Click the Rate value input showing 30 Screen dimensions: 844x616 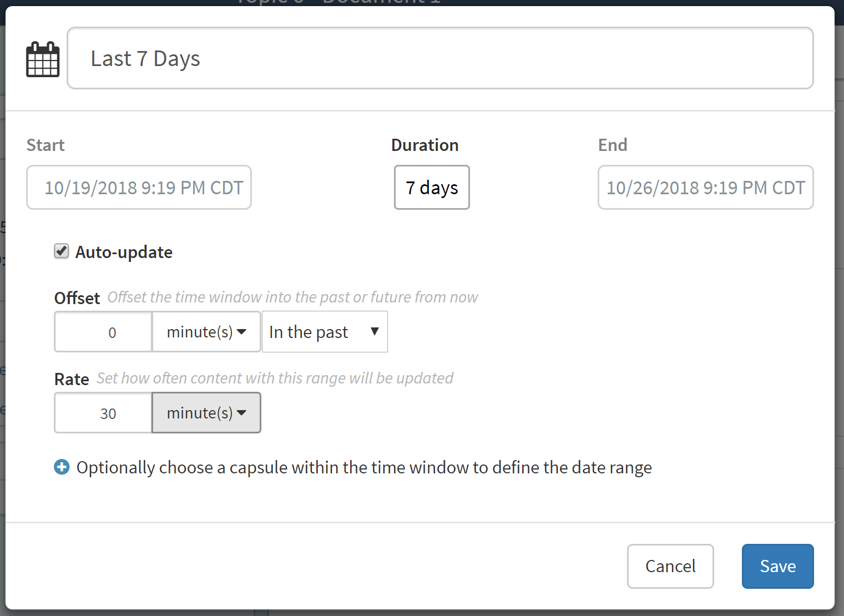[103, 413]
